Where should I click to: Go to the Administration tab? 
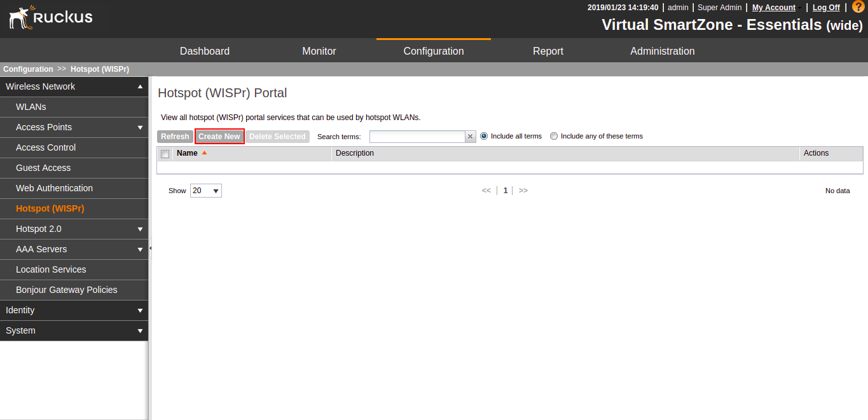point(663,51)
